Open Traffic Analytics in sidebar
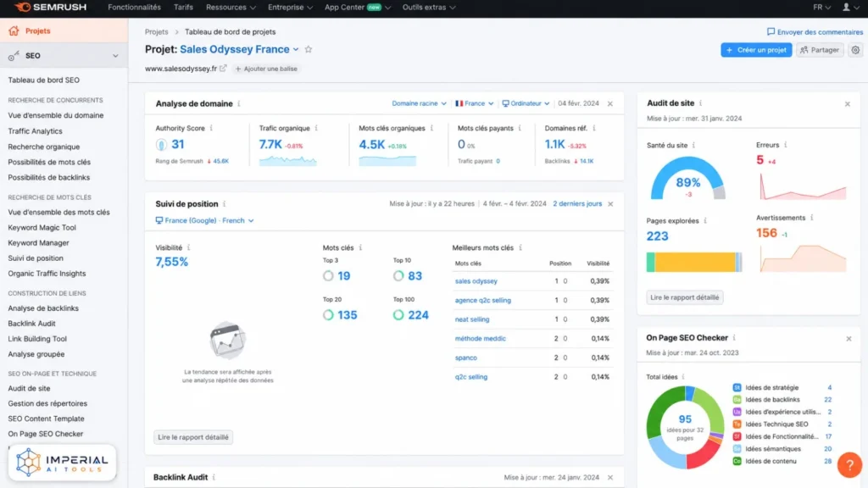 [35, 131]
